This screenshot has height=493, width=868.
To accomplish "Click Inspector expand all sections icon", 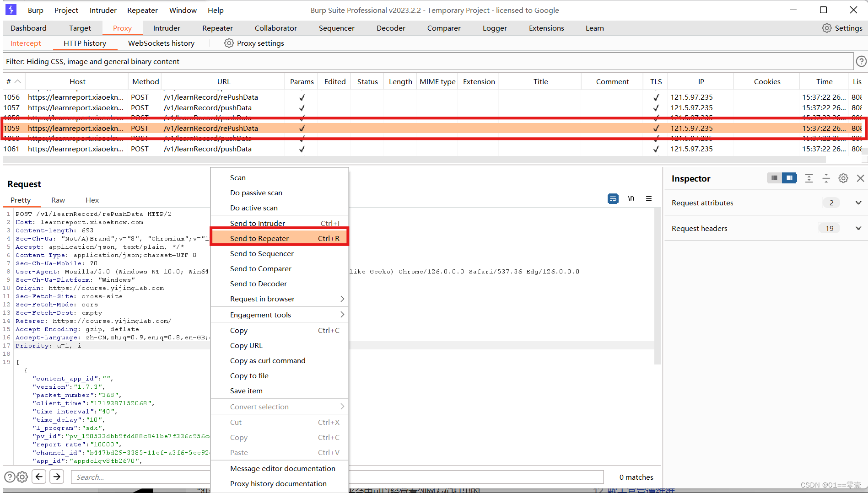I will 809,178.
